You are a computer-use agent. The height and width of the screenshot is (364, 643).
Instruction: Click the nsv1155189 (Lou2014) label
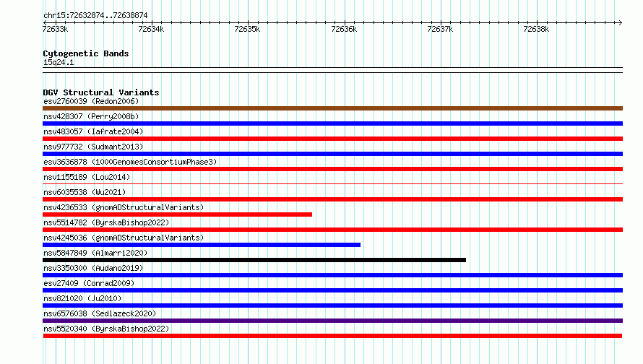[x=87, y=177]
